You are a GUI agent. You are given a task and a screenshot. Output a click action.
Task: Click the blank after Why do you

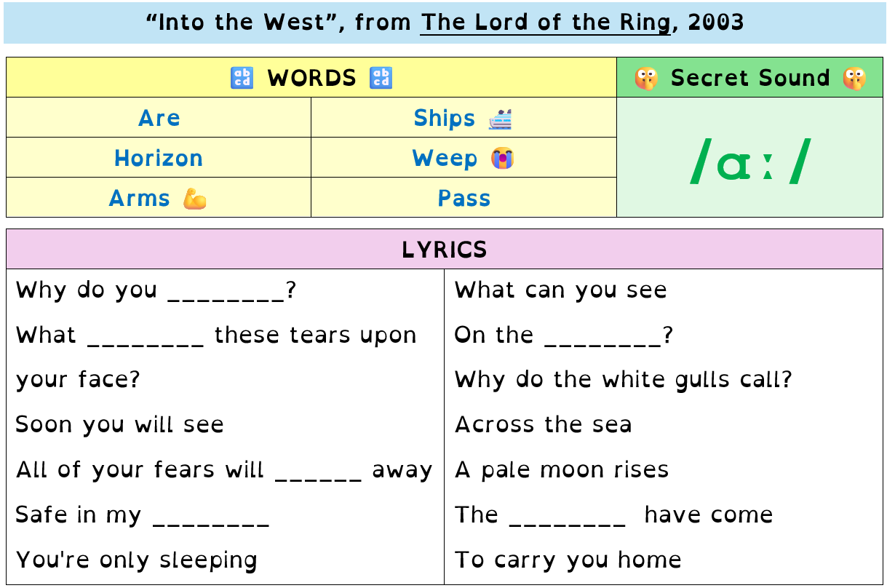click(x=226, y=294)
